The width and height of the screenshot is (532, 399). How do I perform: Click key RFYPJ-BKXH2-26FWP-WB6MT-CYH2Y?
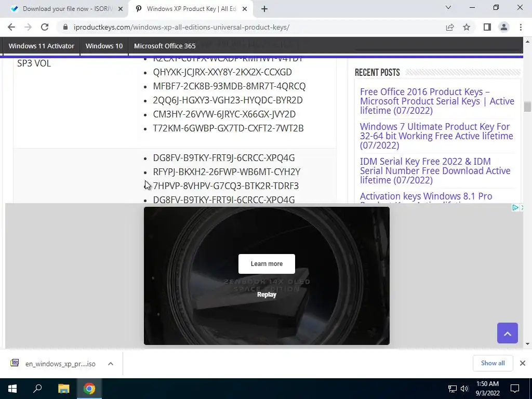coord(227,172)
